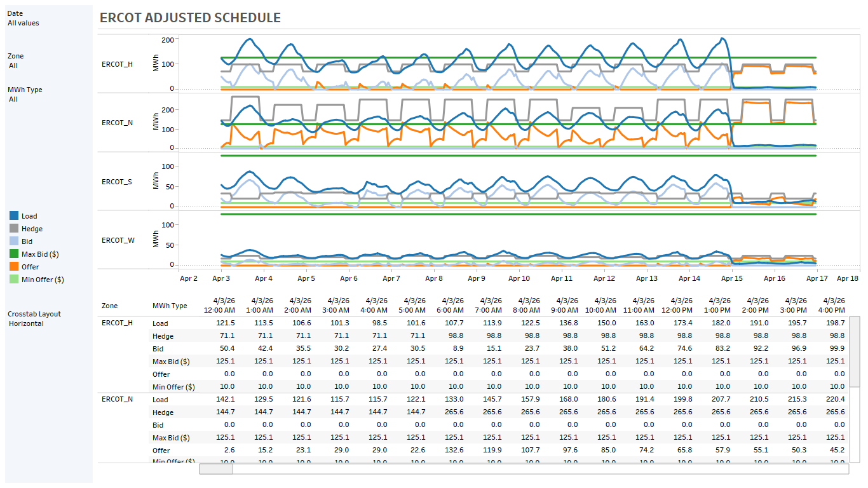Click the ERCOT_H chart row label

pos(116,64)
